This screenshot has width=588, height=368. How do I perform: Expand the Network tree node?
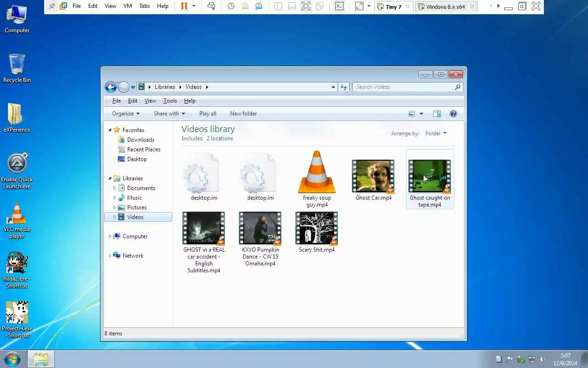110,256
